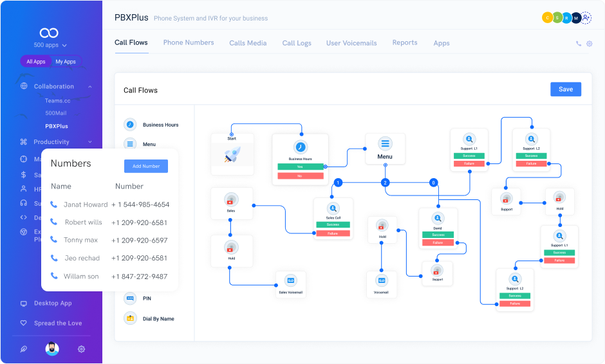Viewport: 605px width, 364px height.
Task: Click the PIN icon in the palette
Action: pyautogui.click(x=130, y=298)
